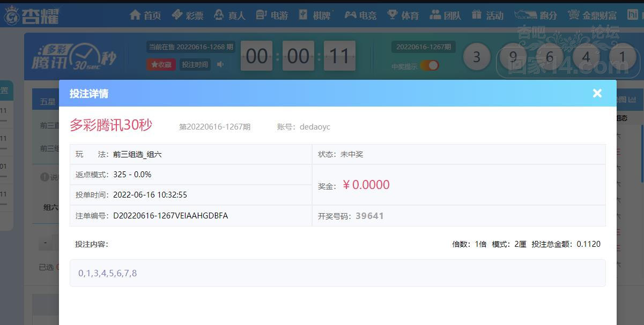This screenshot has height=325, width=644.
Task: Open the 跑分 menu item
Action: (535, 15)
